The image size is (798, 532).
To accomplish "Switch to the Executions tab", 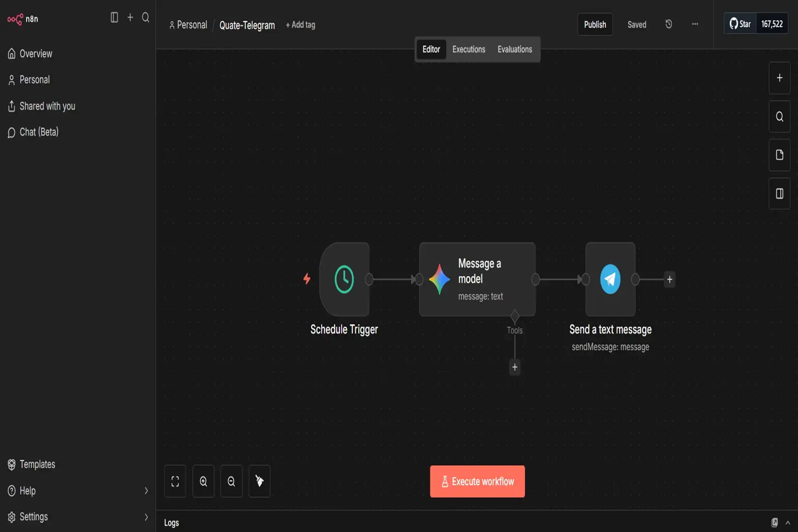I will click(x=468, y=49).
